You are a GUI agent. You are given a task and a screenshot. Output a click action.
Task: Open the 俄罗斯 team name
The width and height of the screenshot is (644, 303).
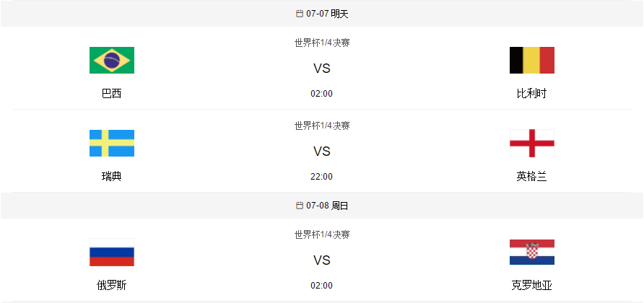coord(112,286)
